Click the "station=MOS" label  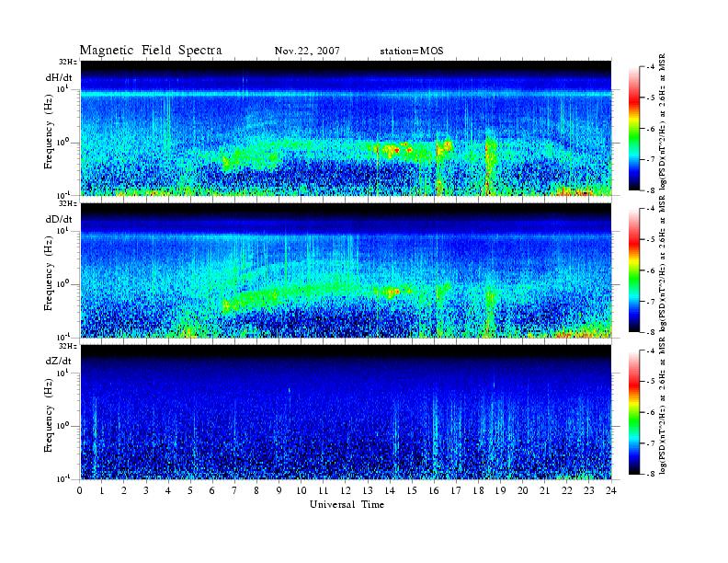tap(412, 51)
